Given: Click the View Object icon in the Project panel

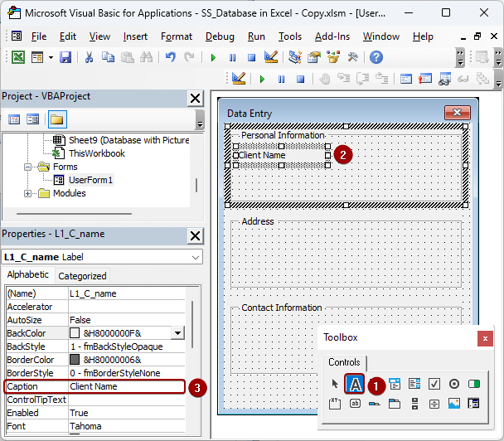Looking at the screenshot, I should tap(33, 119).
